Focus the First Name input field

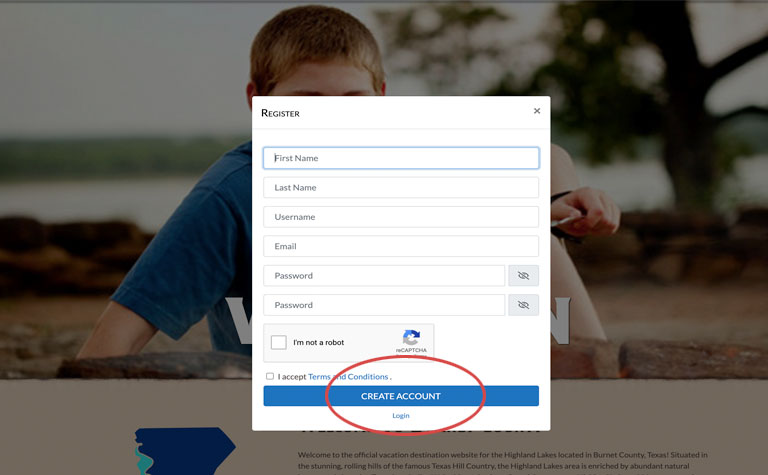click(x=401, y=158)
